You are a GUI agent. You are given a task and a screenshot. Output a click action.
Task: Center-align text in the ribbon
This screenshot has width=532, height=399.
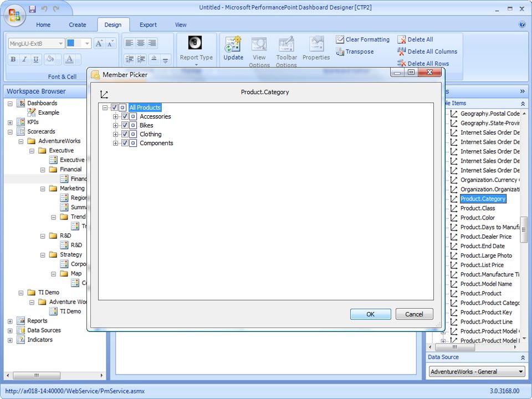[141, 43]
